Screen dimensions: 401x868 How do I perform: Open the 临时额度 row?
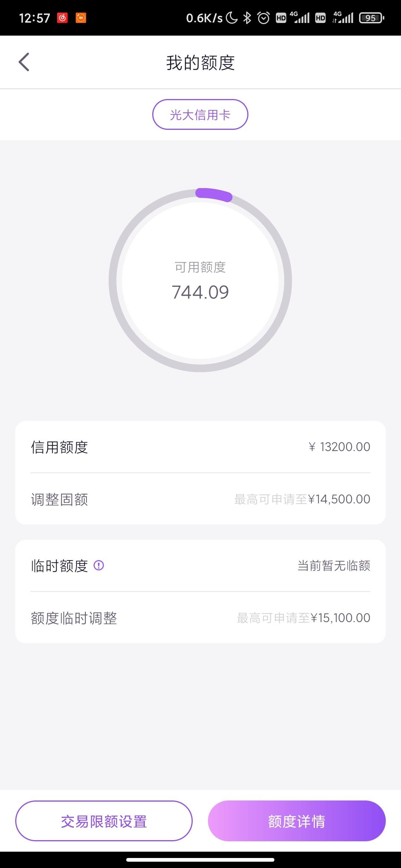click(200, 566)
